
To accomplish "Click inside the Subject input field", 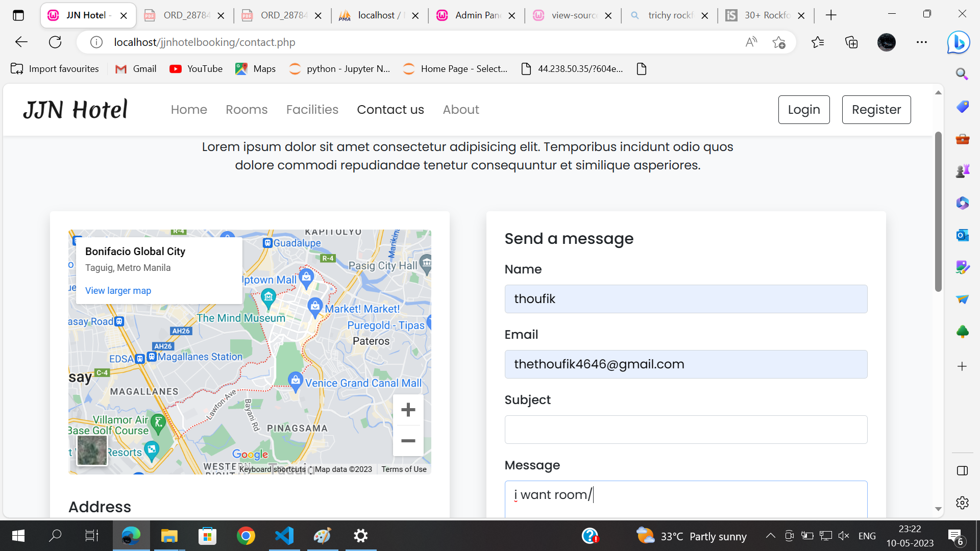I will [685, 429].
